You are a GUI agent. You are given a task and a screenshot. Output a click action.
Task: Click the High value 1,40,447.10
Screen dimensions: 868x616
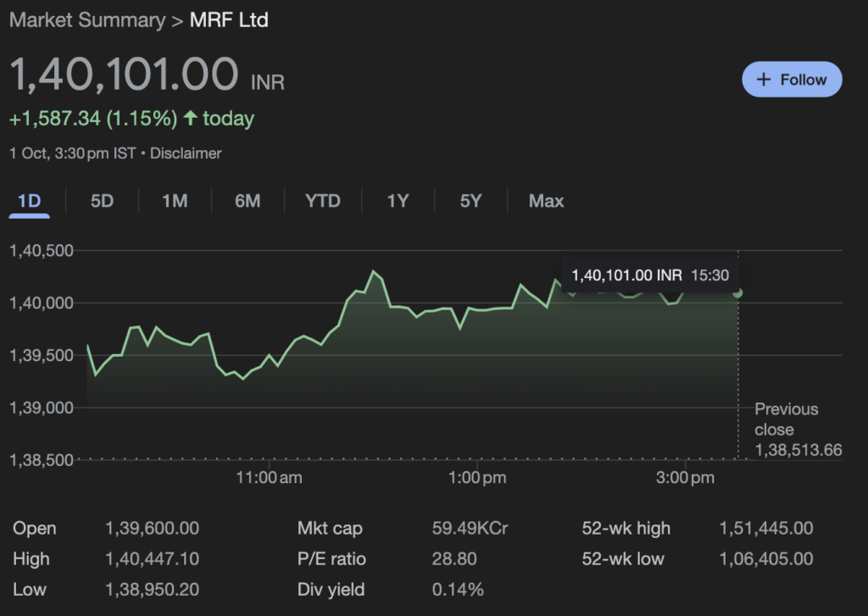[x=153, y=559]
